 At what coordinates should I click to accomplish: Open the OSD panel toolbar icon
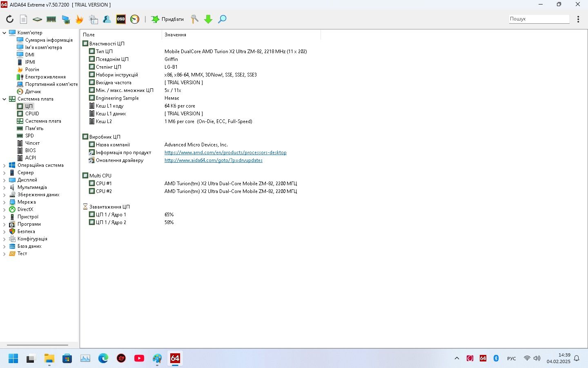coord(121,19)
